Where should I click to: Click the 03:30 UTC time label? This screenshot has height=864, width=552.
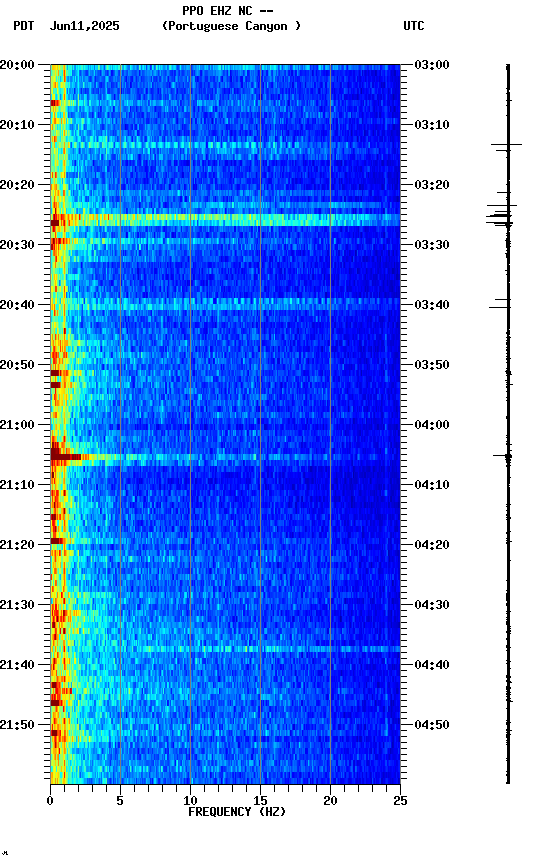click(432, 245)
